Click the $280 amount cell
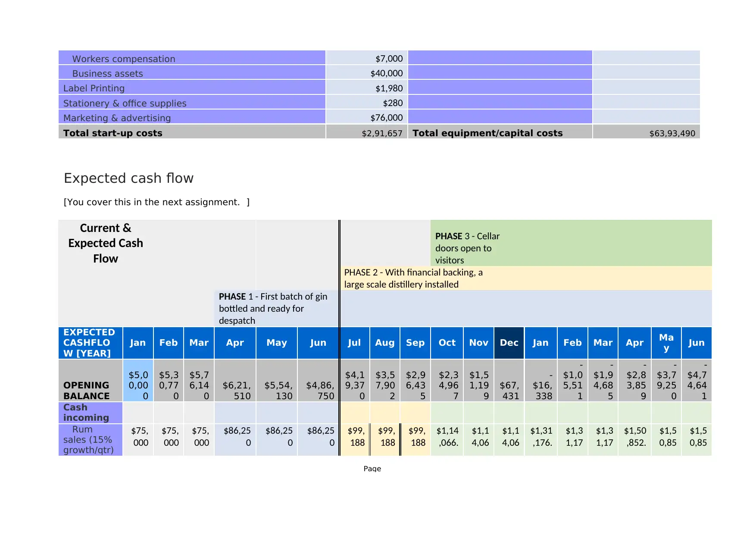The height and width of the screenshot is (535, 756). pyautogui.click(x=367, y=103)
